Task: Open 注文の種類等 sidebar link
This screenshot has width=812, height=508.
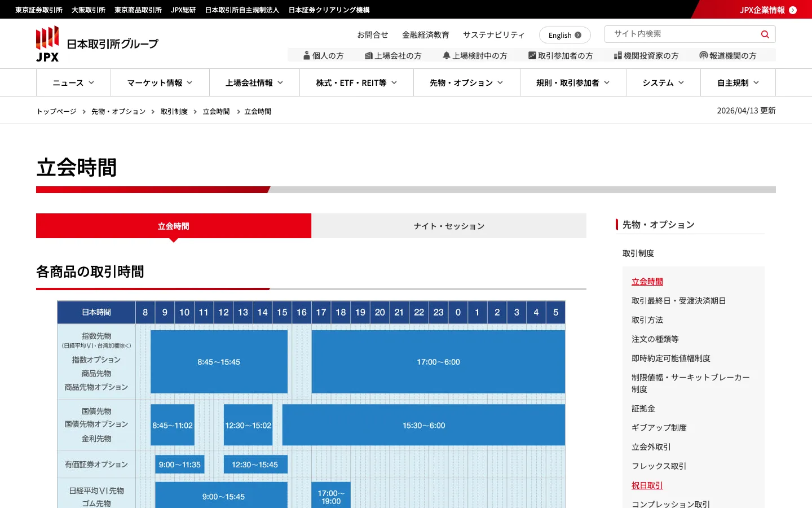Action: pyautogui.click(x=655, y=339)
